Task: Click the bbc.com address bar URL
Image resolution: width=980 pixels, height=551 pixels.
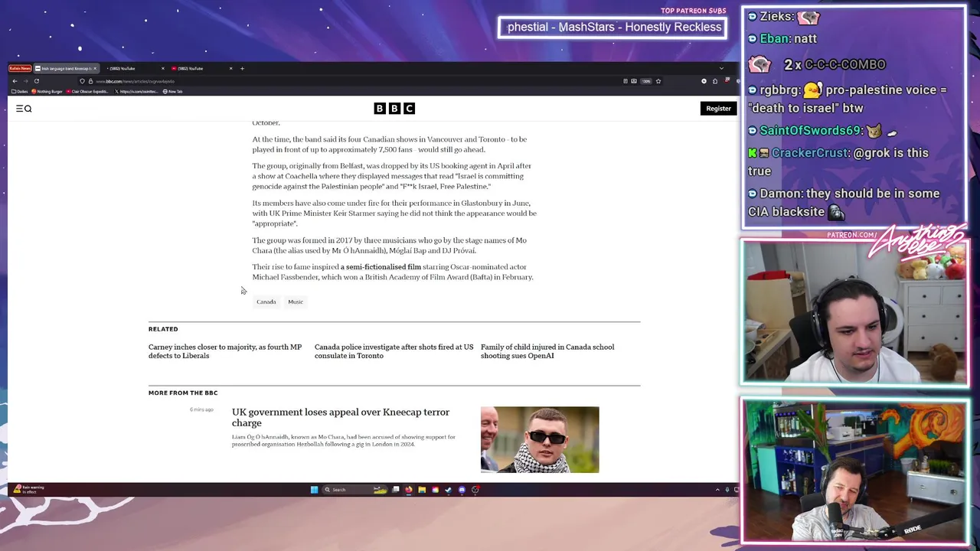Action: pos(135,81)
